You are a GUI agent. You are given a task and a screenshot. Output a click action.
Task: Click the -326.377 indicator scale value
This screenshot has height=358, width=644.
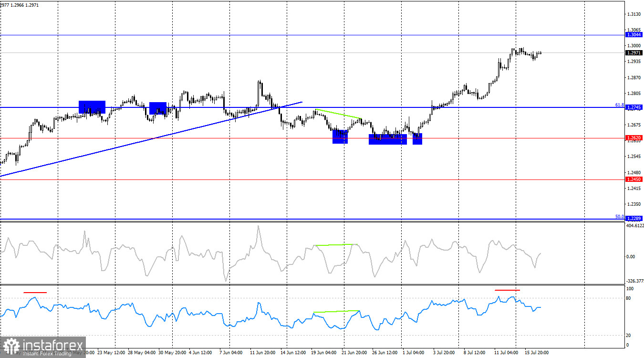point(635,281)
